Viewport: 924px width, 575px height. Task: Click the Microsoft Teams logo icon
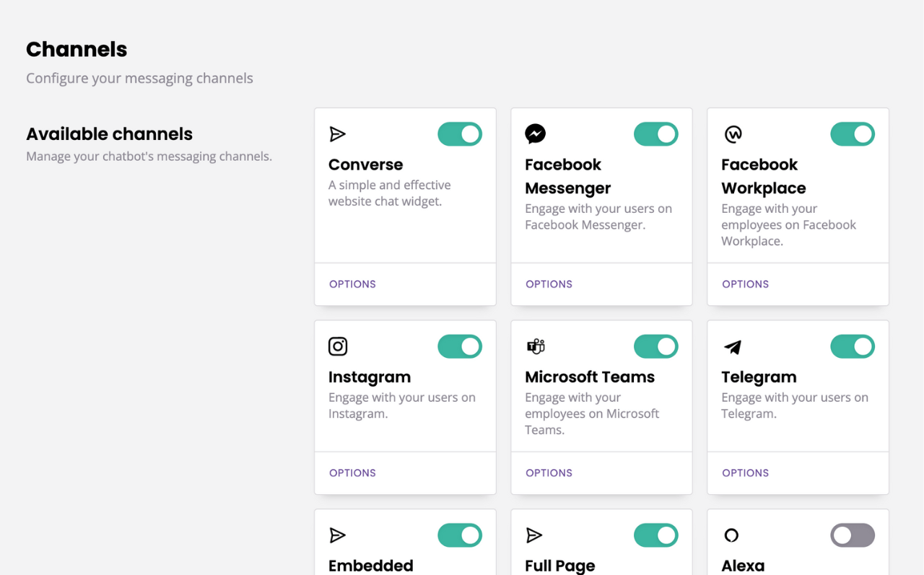(x=535, y=346)
